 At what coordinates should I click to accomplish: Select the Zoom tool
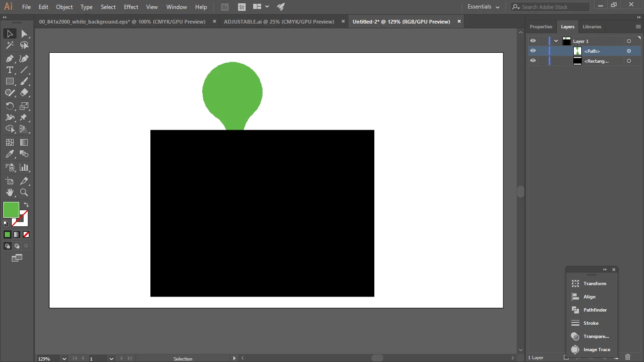pos(25,192)
